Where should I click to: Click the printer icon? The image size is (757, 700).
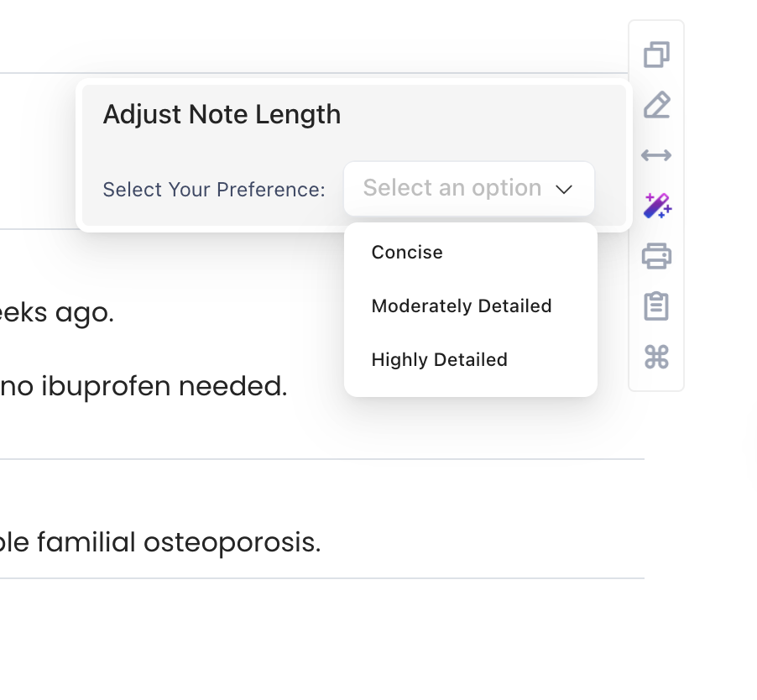point(656,255)
